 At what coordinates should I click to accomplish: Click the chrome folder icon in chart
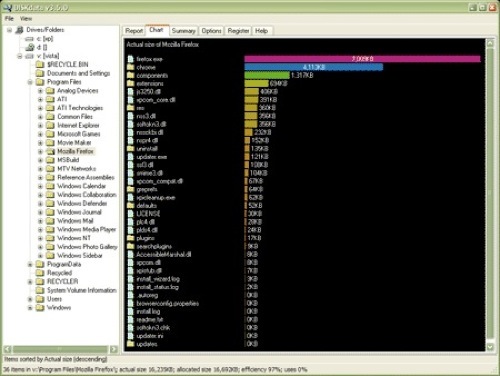coord(130,67)
